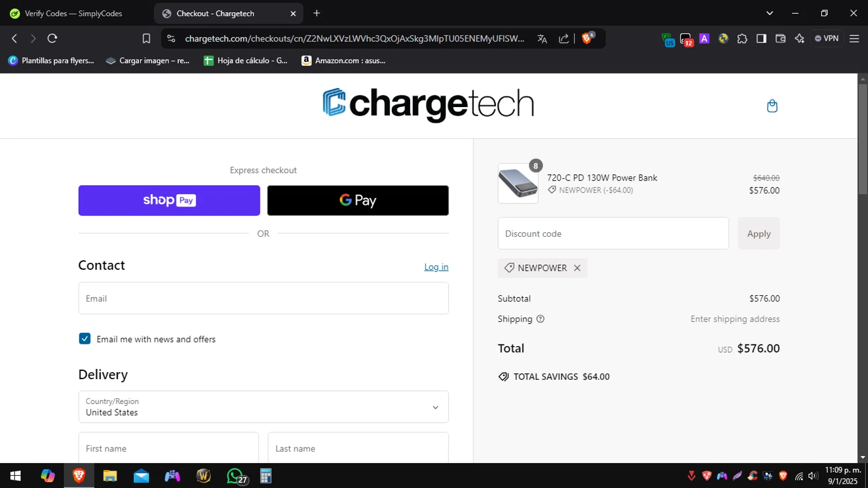Screen dimensions: 868x488
Task: Remove the NEWPOWER discount code
Action: click(x=577, y=268)
